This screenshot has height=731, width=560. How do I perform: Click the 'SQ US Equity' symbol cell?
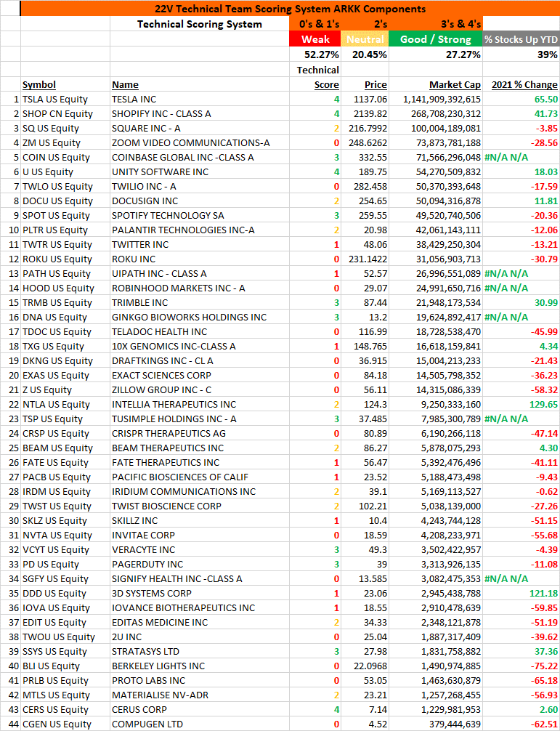[65, 128]
